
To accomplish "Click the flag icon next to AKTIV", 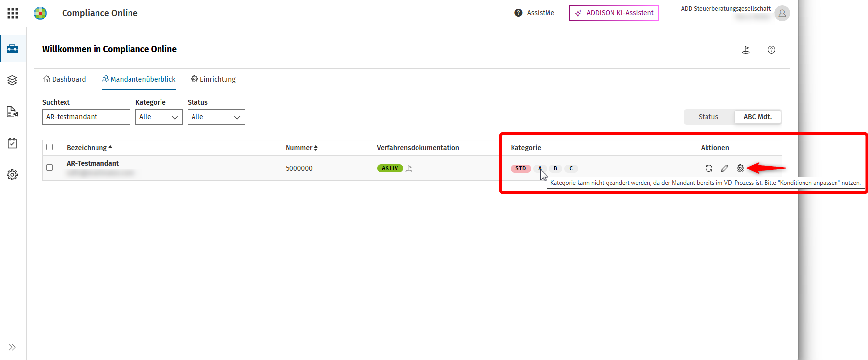I will click(x=409, y=168).
